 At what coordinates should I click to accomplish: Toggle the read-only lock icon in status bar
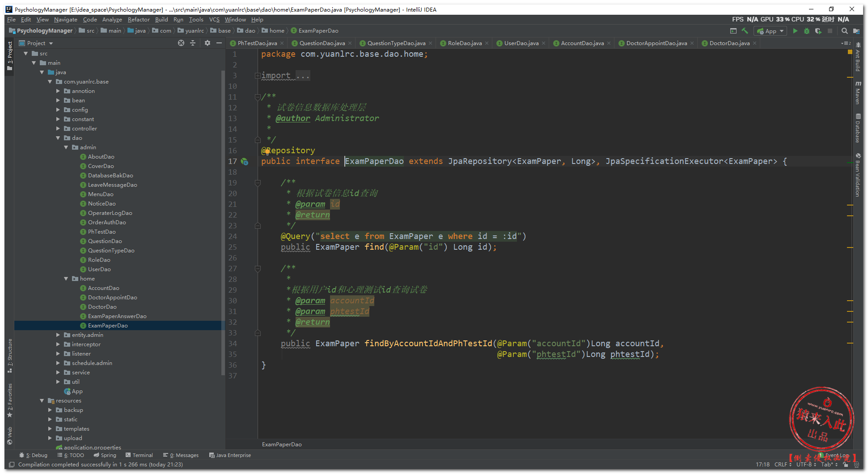click(845, 465)
